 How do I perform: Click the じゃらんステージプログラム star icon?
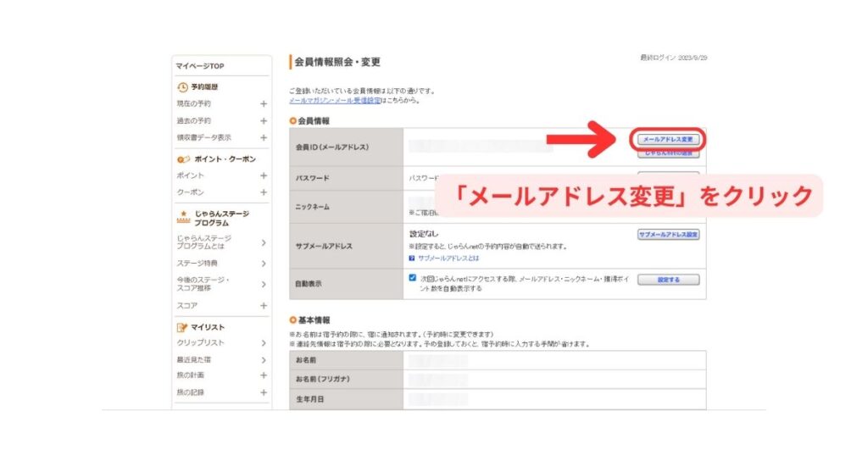[x=183, y=216]
